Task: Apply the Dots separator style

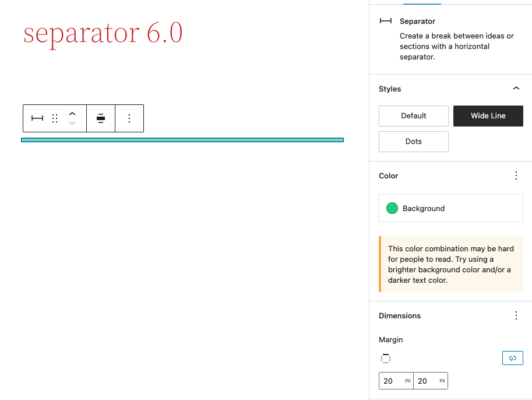Action: (x=413, y=142)
